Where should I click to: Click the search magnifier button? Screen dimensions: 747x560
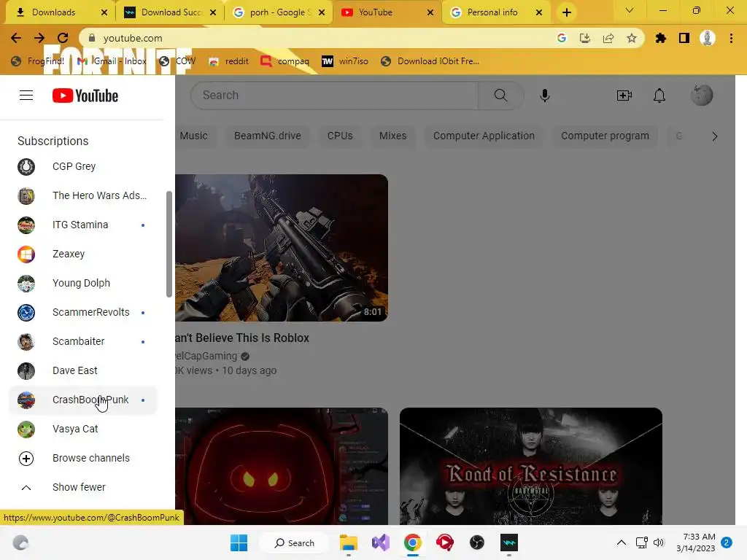pos(500,96)
